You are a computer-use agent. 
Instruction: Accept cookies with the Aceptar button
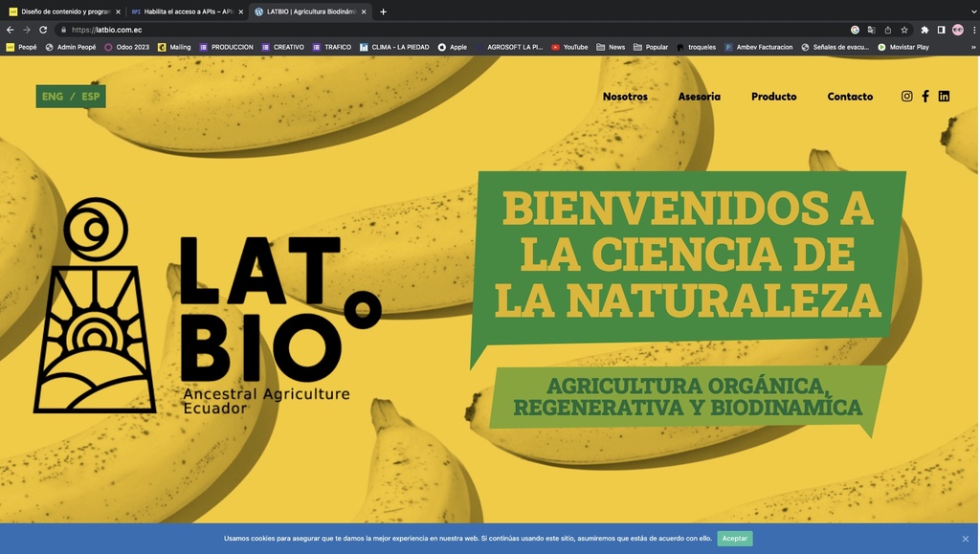click(735, 539)
